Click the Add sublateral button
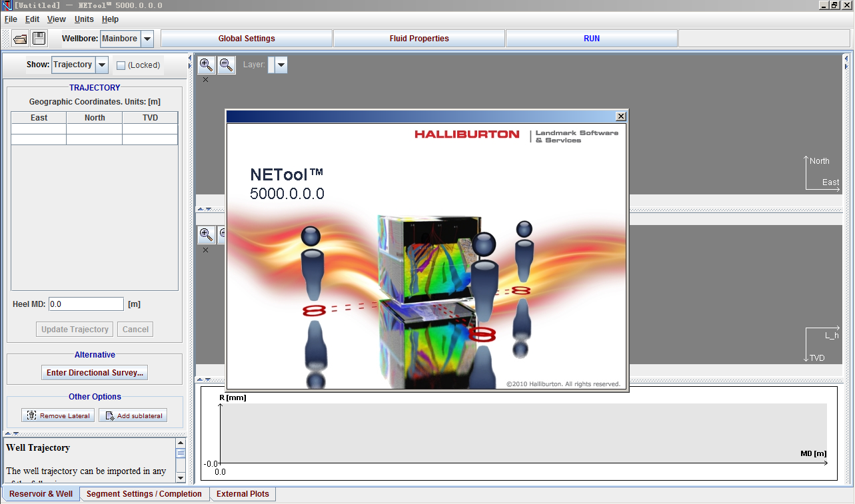The width and height of the screenshot is (855, 504). 133,415
